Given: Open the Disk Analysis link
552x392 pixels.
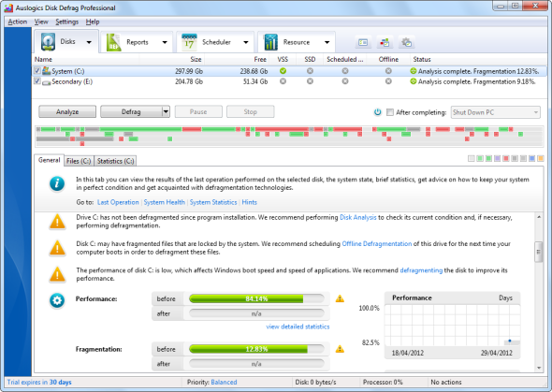Looking at the screenshot, I should (x=358, y=217).
